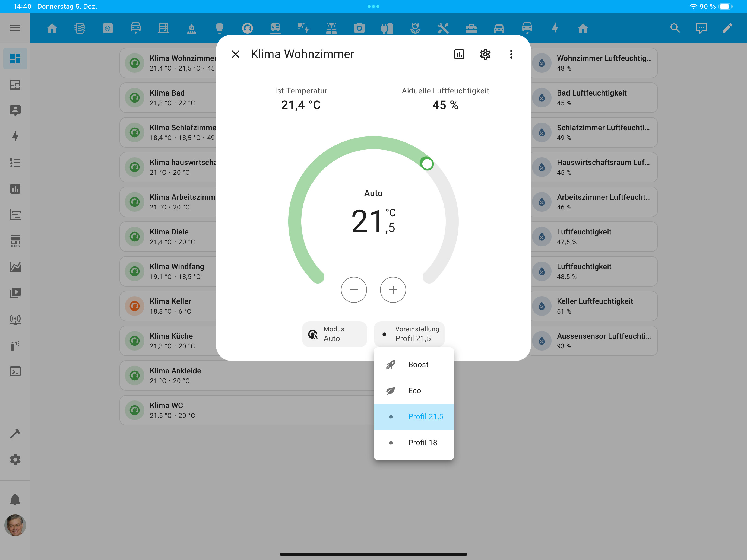The image size is (747, 560).
Task: Open the three-dot overflow menu in dialog
Action: (511, 54)
